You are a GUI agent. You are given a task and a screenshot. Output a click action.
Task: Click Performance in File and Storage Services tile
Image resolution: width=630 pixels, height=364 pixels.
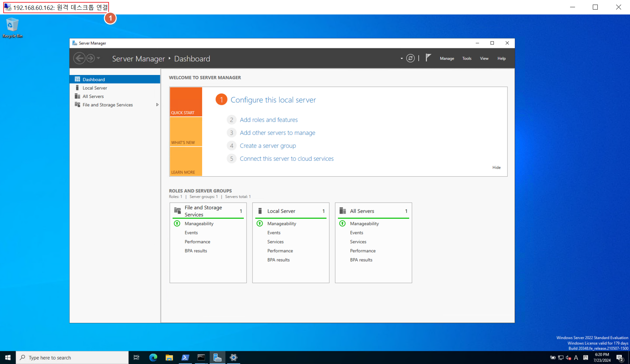(x=197, y=242)
